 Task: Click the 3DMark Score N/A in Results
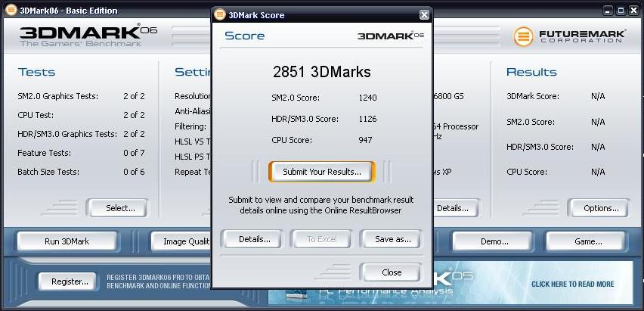tap(598, 96)
